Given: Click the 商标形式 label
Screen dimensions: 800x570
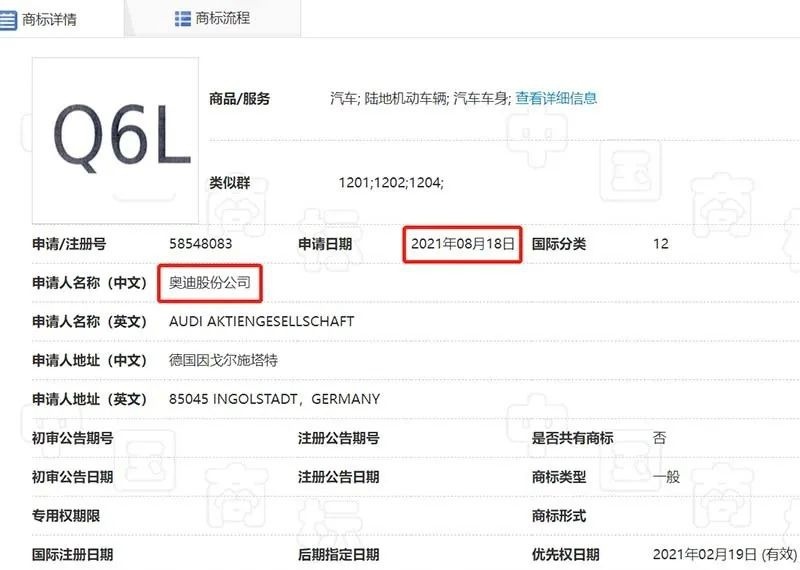Looking at the screenshot, I should click(559, 516).
